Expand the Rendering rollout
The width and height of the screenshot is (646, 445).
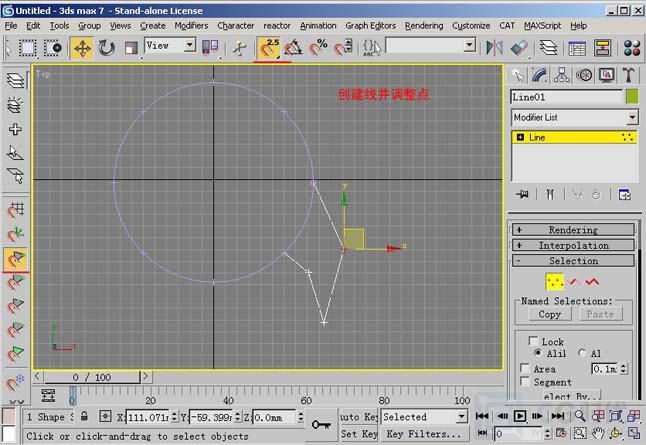573,230
